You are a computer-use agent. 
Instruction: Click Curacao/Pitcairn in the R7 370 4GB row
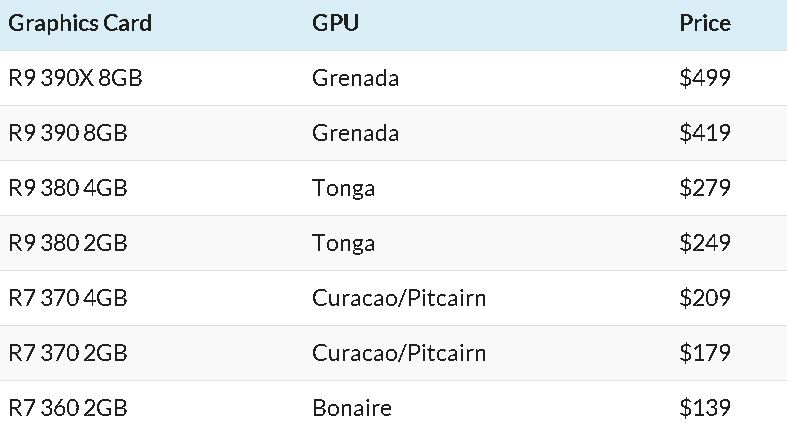[399, 298]
